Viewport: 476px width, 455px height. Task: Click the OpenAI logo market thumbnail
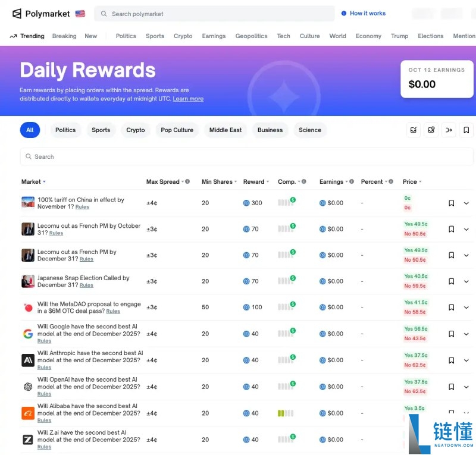[28, 387]
